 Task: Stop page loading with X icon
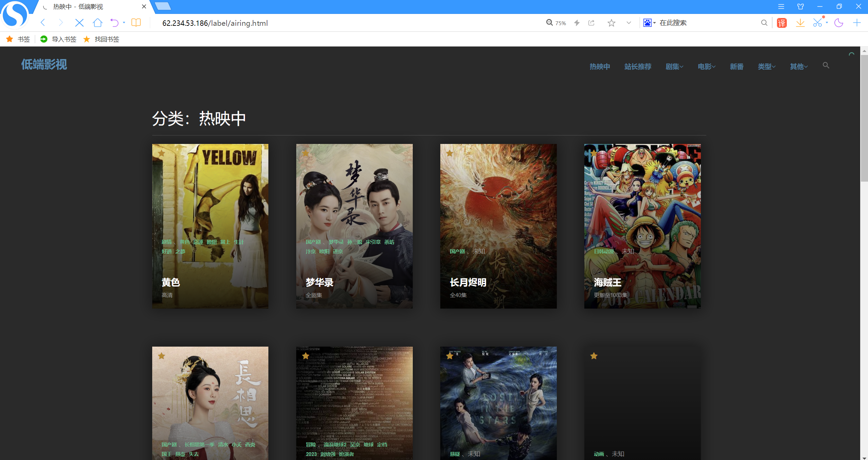point(79,23)
